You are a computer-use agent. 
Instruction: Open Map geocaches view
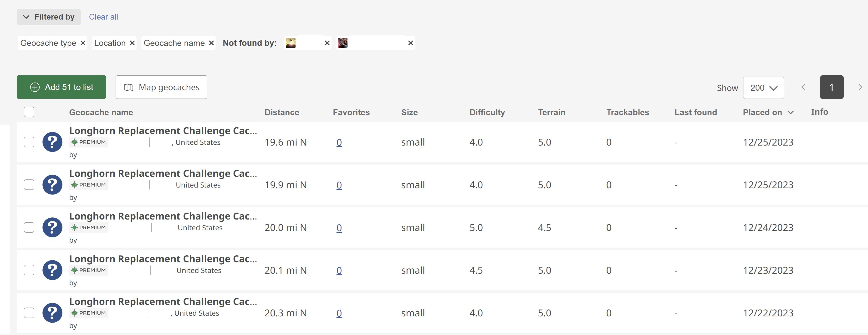[x=161, y=87]
